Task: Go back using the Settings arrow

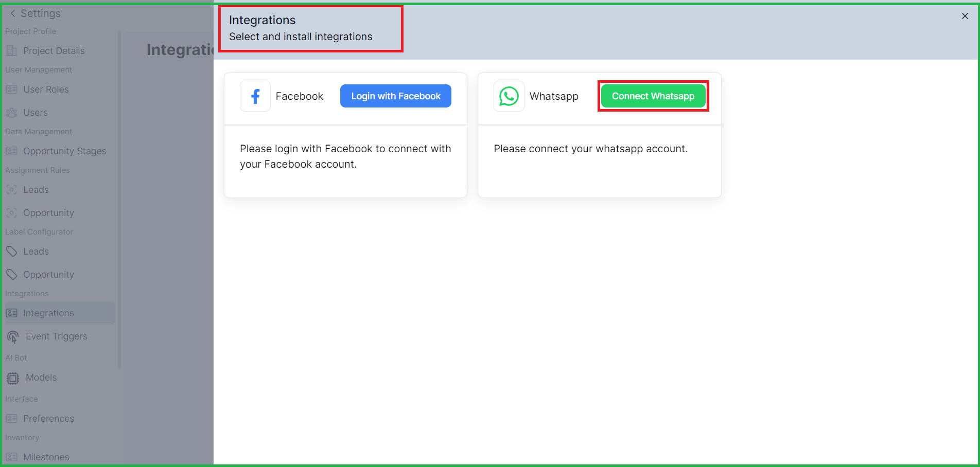Action: pos(13,13)
